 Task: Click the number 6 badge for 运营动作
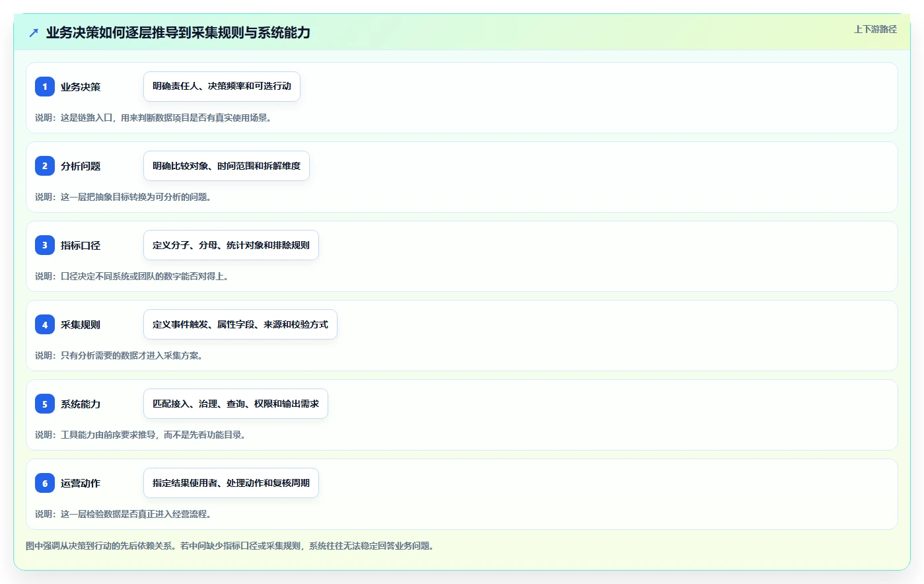[x=45, y=483]
